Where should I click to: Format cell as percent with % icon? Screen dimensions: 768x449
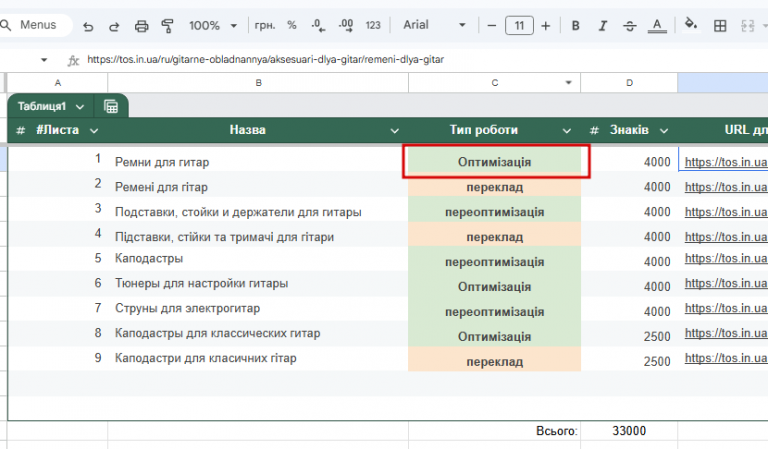(292, 26)
